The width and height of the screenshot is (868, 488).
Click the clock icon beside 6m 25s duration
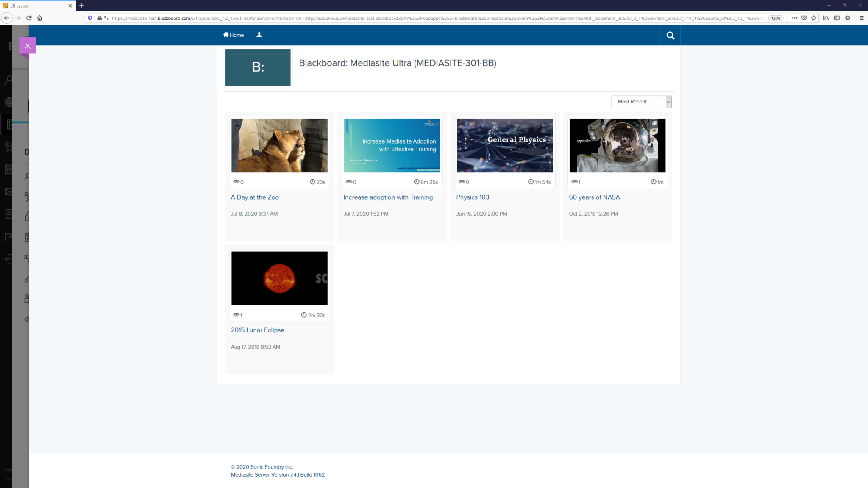click(x=417, y=182)
